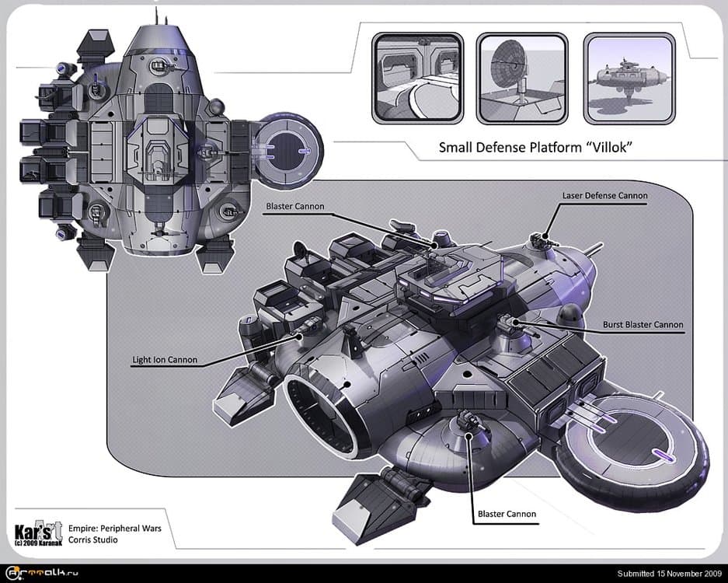The width and height of the screenshot is (728, 583).
Task: Open the 'Laser Defense Cannon' callout label
Action: [604, 196]
